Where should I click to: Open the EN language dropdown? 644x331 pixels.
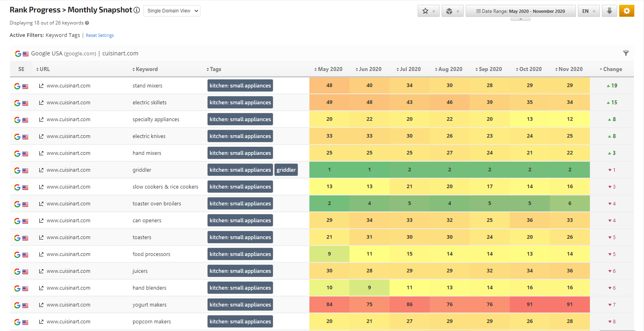tap(588, 11)
